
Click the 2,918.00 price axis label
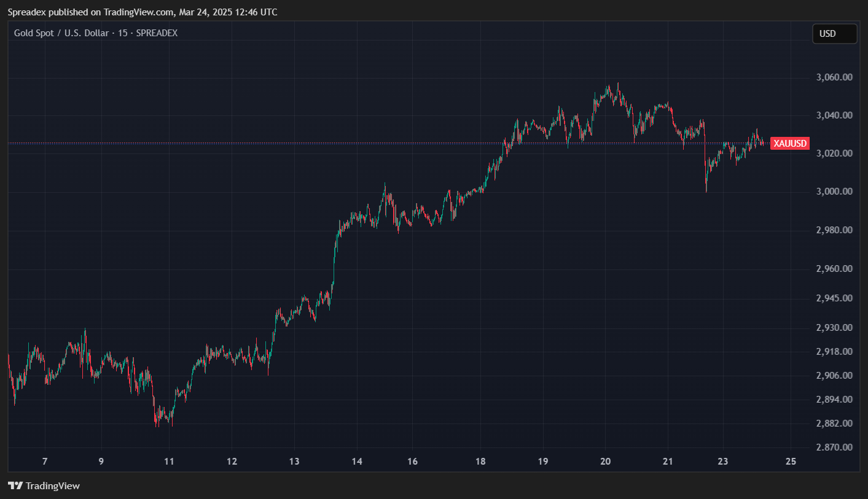[x=834, y=352]
